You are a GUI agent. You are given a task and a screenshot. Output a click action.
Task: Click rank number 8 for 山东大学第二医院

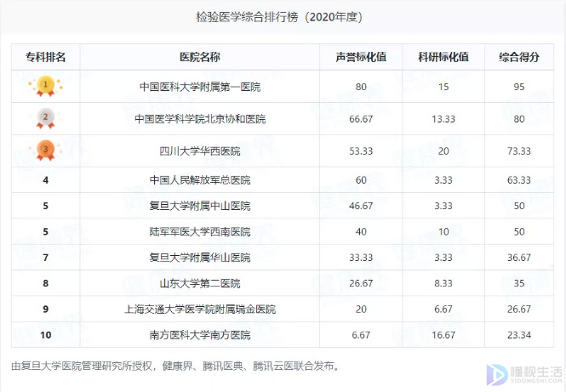[45, 283]
